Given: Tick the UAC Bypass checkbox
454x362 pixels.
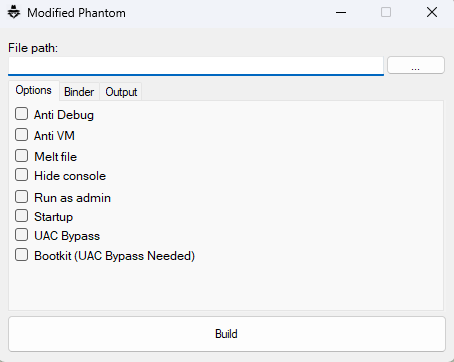Looking at the screenshot, I should click(21, 235).
